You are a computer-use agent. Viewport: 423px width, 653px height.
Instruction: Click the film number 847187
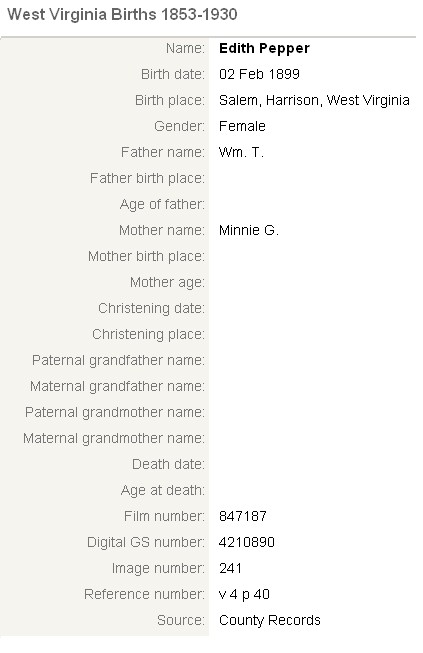(x=242, y=516)
